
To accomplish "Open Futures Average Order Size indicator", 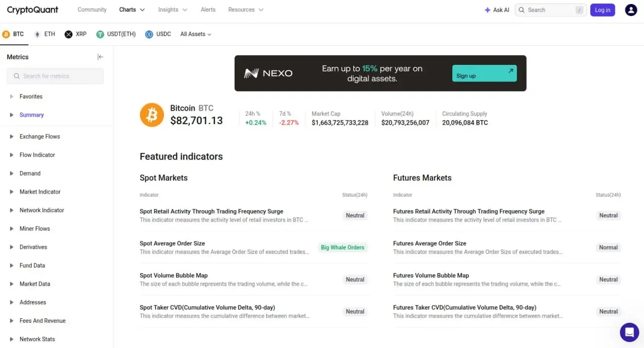I will pyautogui.click(x=430, y=243).
